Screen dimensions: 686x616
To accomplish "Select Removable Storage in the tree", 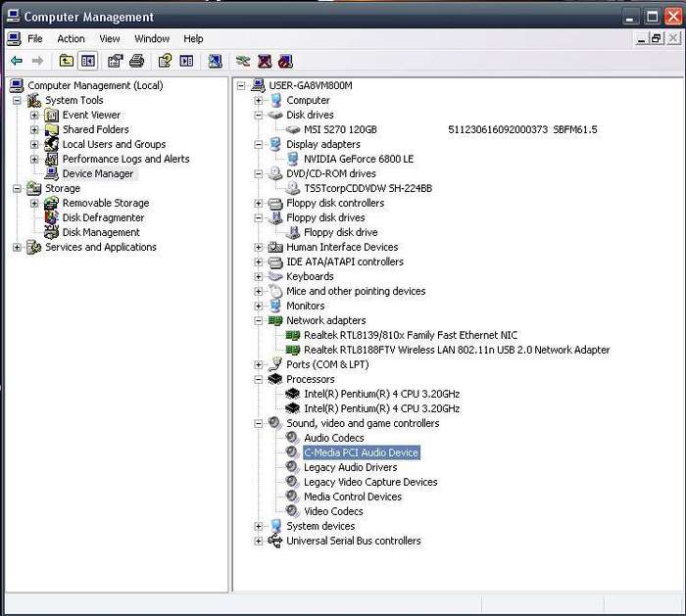I will point(106,204).
